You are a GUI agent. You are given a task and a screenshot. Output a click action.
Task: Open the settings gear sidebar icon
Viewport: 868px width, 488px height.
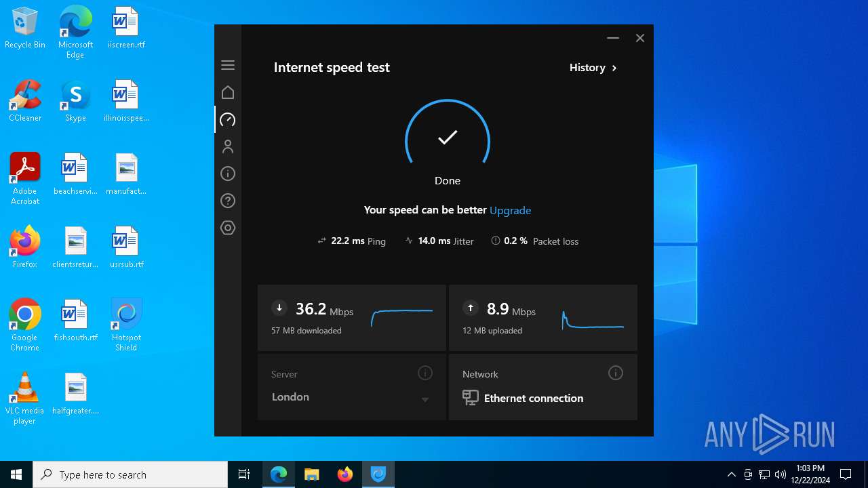point(228,228)
